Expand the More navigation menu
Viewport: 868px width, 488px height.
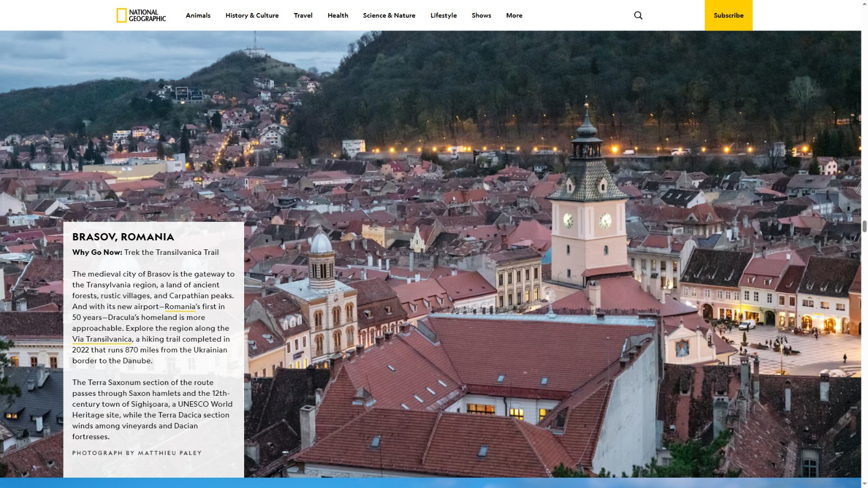pos(514,15)
